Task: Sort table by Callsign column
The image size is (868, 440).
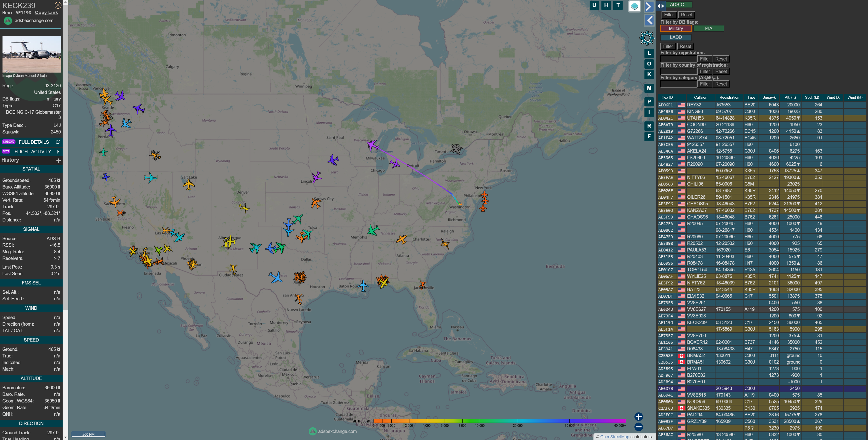Action: click(700, 98)
